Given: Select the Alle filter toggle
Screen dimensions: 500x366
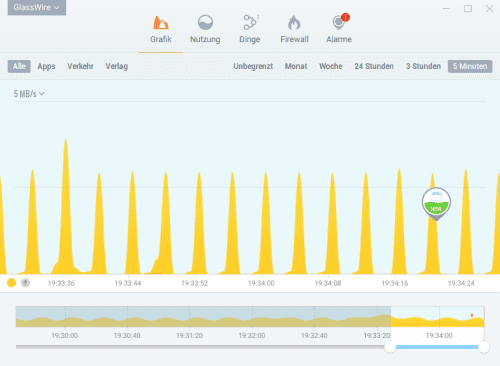Looking at the screenshot, I should 19,66.
